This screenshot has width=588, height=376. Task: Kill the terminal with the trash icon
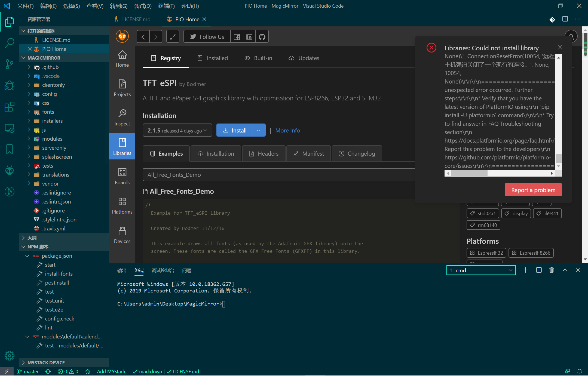pos(552,270)
